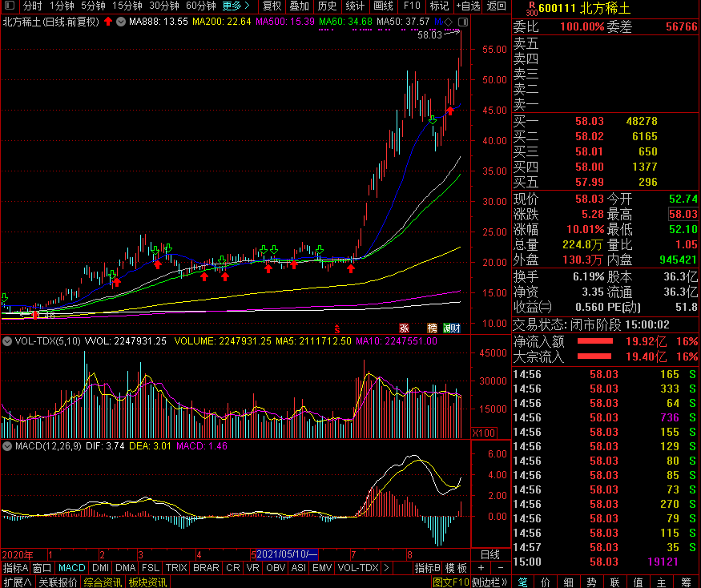Click the 返回 back button
Screen dimensions: 701x588
click(x=496, y=6)
